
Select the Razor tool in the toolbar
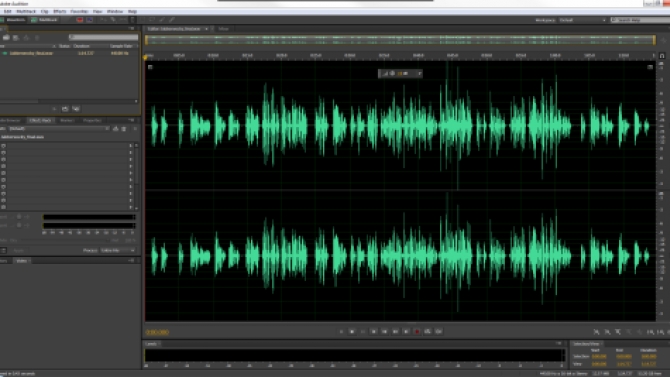point(113,20)
